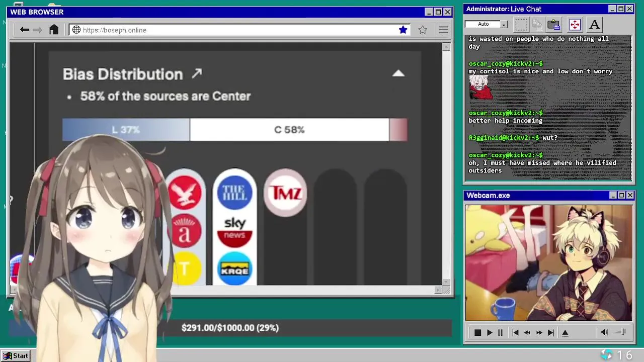This screenshot has width=644, height=362.
Task: Skip to previous track in Webcam.exe
Action: 515,332
